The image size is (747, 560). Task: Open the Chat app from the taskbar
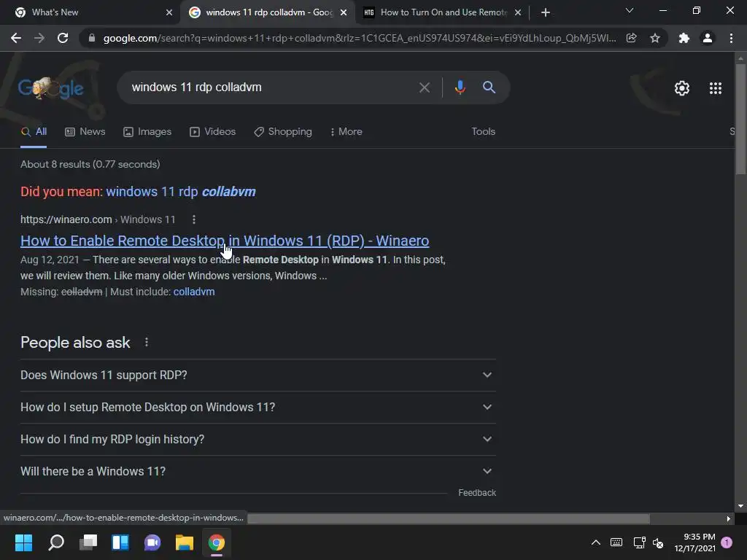pyautogui.click(x=152, y=542)
